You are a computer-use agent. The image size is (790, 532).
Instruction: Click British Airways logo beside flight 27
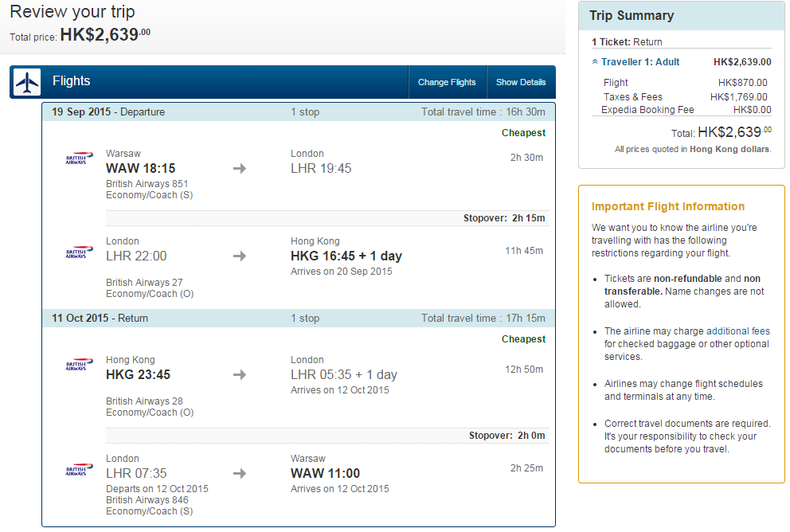click(79, 252)
